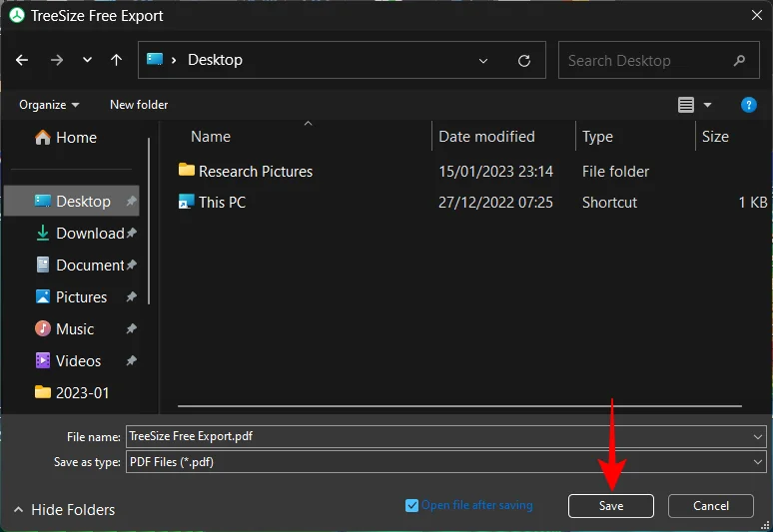Sort files by the Name column
Viewport: 773px width, 532px height.
211,137
